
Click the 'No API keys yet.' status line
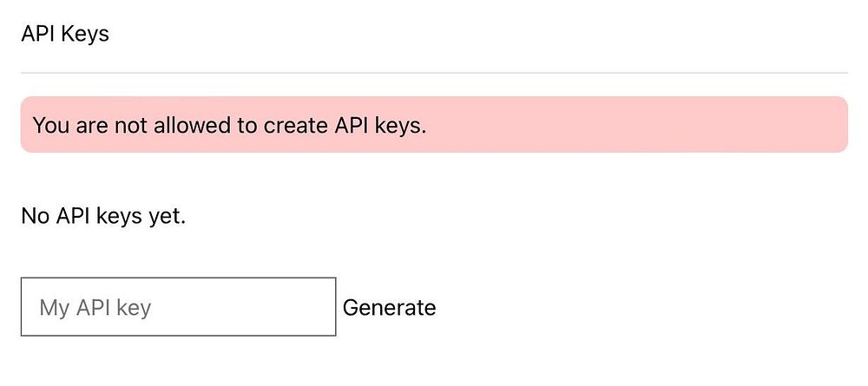pos(103,215)
